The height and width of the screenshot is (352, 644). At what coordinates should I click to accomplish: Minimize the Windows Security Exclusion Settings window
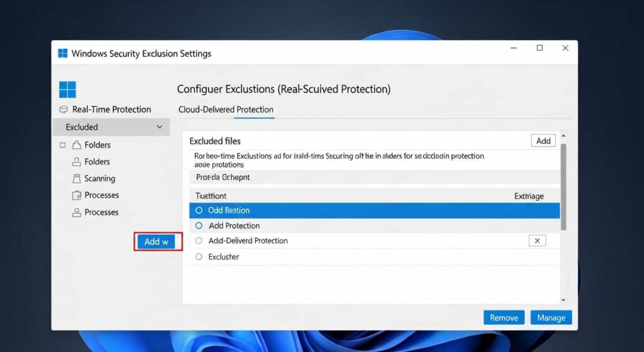(x=513, y=48)
